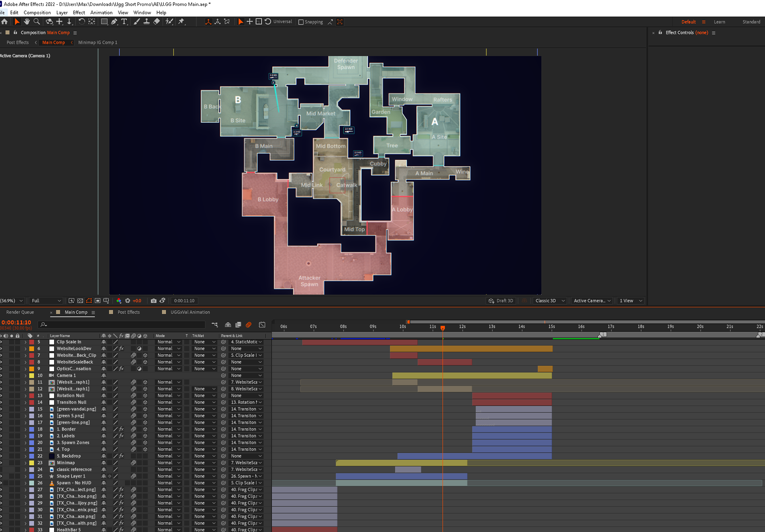The width and height of the screenshot is (765, 532).
Task: Tick the Snapping checkbox
Action: [301, 22]
